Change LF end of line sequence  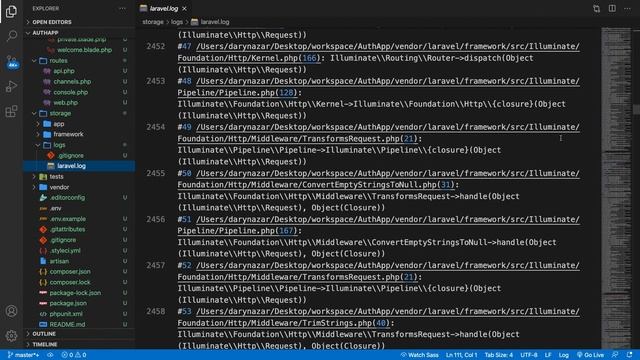[548, 355]
